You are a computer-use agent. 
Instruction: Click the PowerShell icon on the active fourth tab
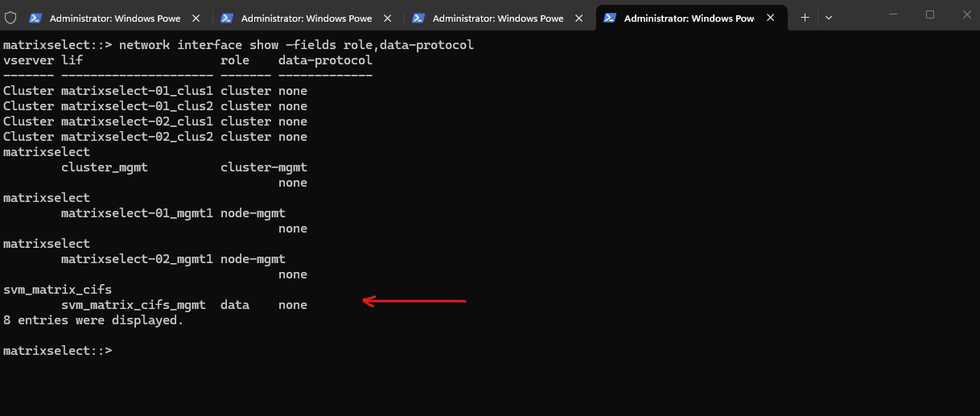click(610, 18)
